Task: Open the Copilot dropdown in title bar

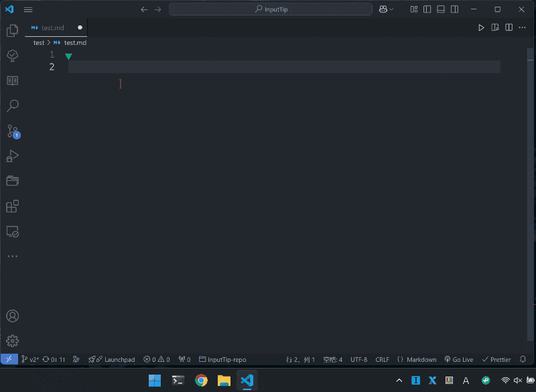Action: 387,9
